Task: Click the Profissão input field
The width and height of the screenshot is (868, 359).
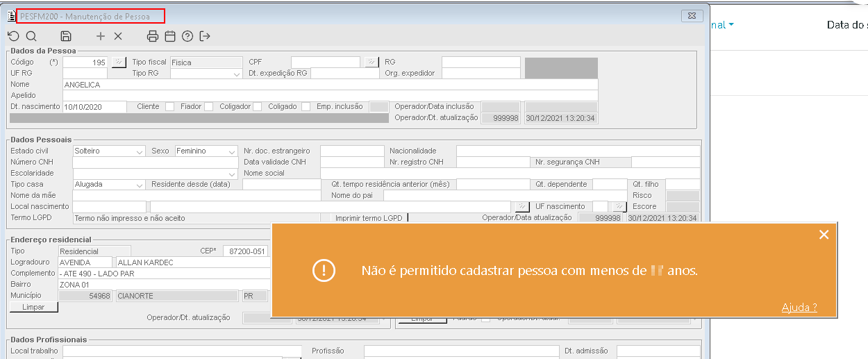Action: coord(461,351)
